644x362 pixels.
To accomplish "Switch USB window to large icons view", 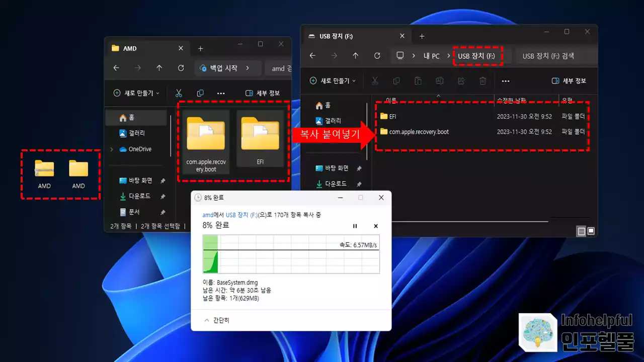I will [x=591, y=231].
